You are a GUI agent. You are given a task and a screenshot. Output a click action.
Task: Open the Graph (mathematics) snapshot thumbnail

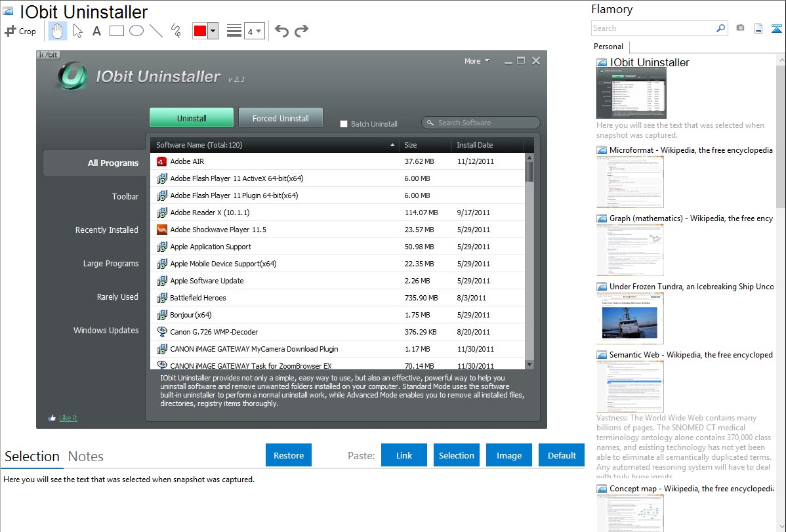(630, 250)
